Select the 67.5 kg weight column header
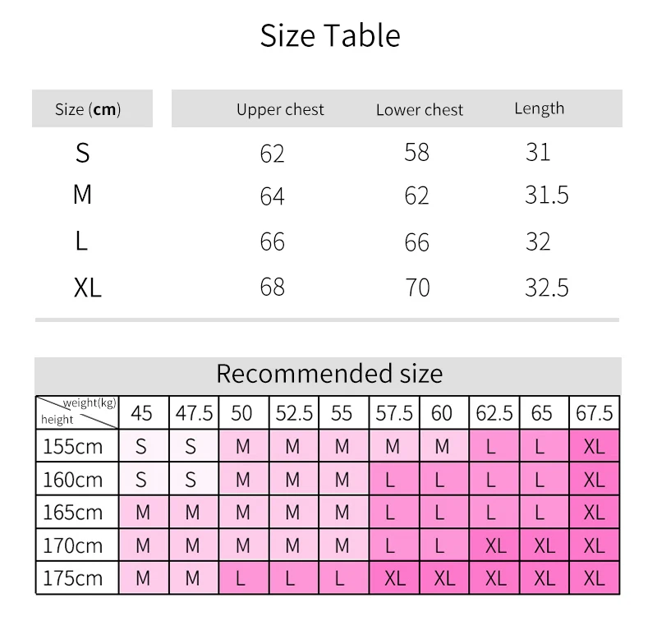The width and height of the screenshot is (657, 644). click(x=594, y=412)
